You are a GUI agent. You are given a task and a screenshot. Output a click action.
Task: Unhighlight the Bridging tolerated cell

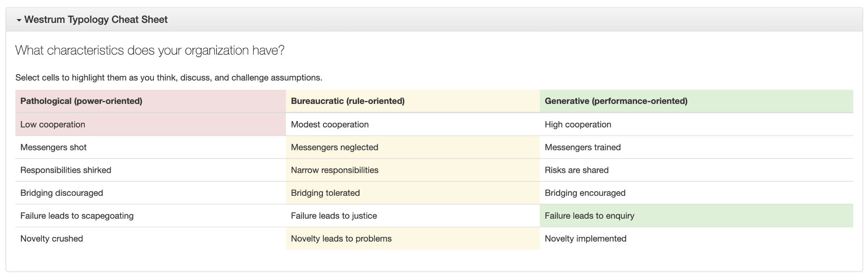click(413, 193)
